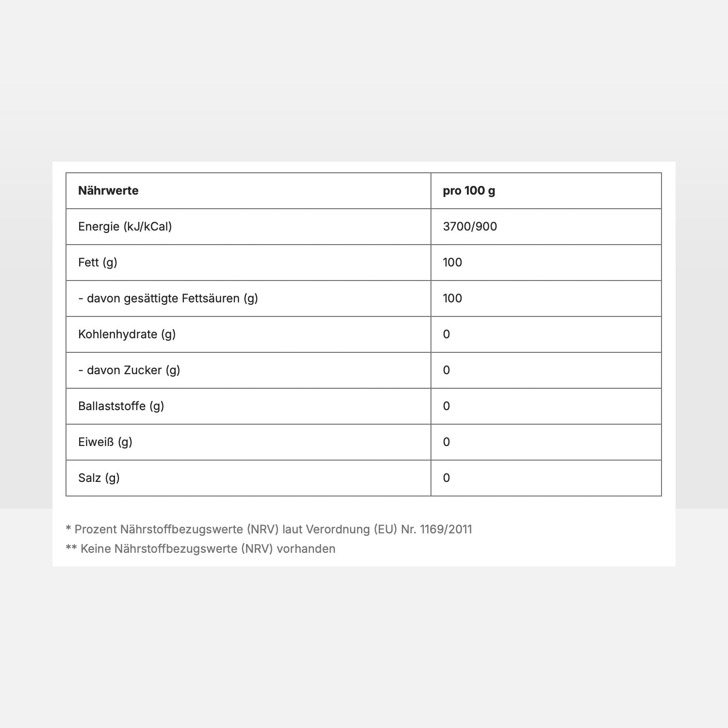The image size is (728, 728).
Task: Click the Prozent Nährstoffbezugswerte footnote
Action: pyautogui.click(x=269, y=529)
